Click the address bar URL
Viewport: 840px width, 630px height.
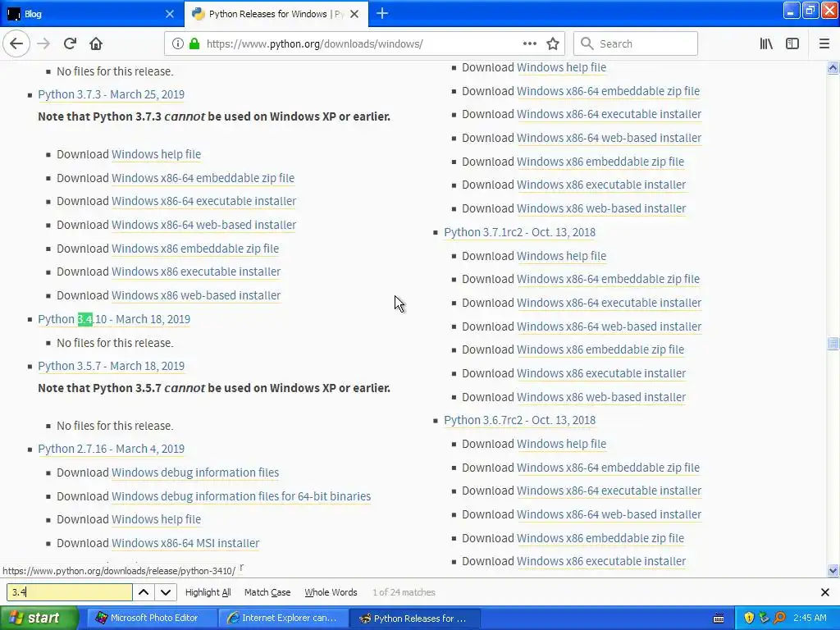click(314, 44)
